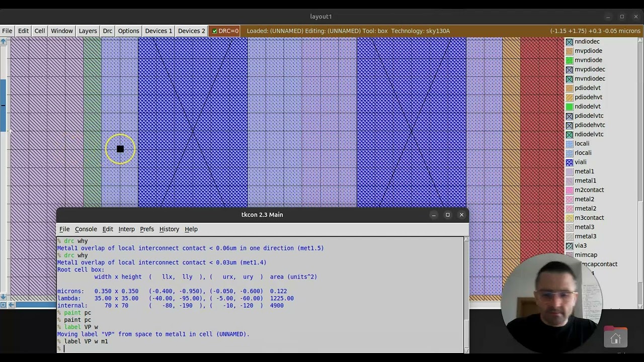This screenshot has height=362, width=644.
Task: Open the Cell menu
Action: [40, 31]
